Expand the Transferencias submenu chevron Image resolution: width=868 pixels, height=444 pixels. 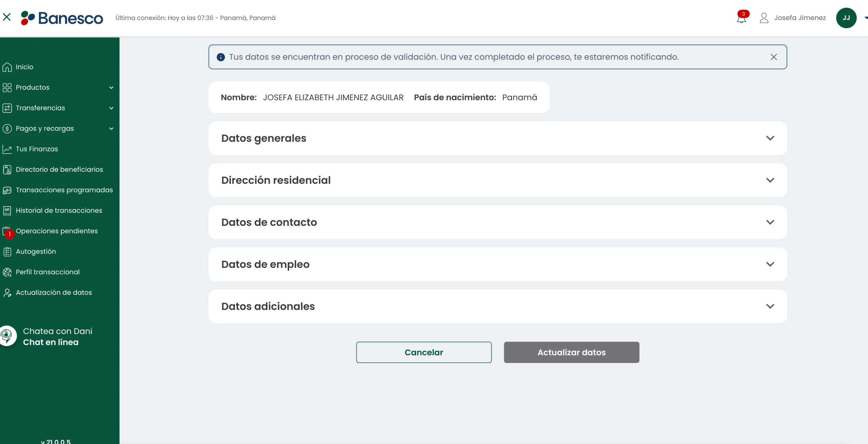(111, 108)
